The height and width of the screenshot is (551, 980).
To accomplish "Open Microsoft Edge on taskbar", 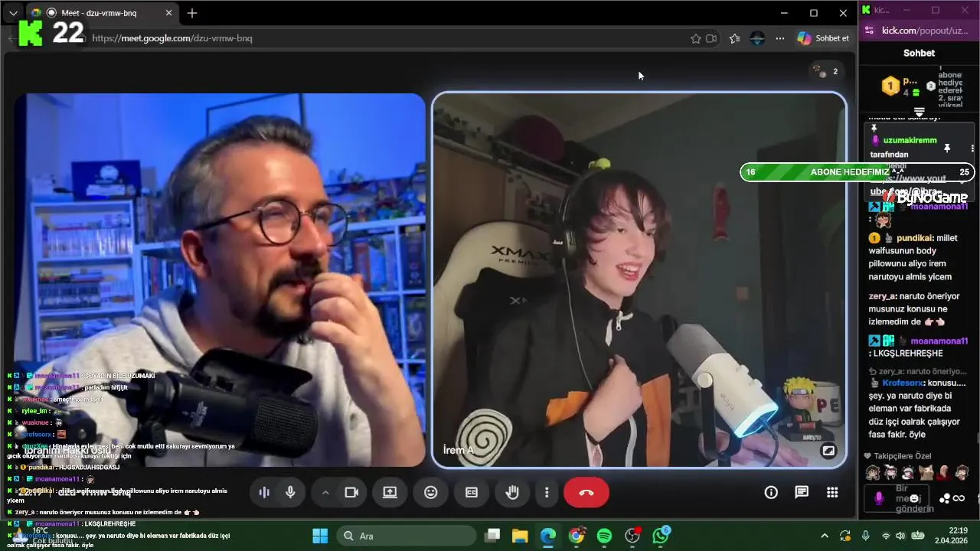I will click(x=548, y=536).
